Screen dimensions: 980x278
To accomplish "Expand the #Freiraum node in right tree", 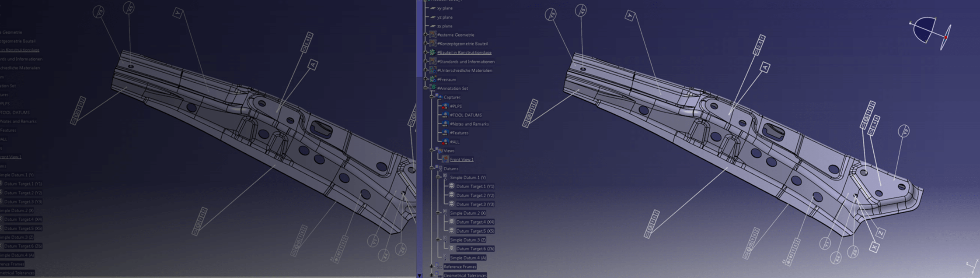I will point(425,79).
